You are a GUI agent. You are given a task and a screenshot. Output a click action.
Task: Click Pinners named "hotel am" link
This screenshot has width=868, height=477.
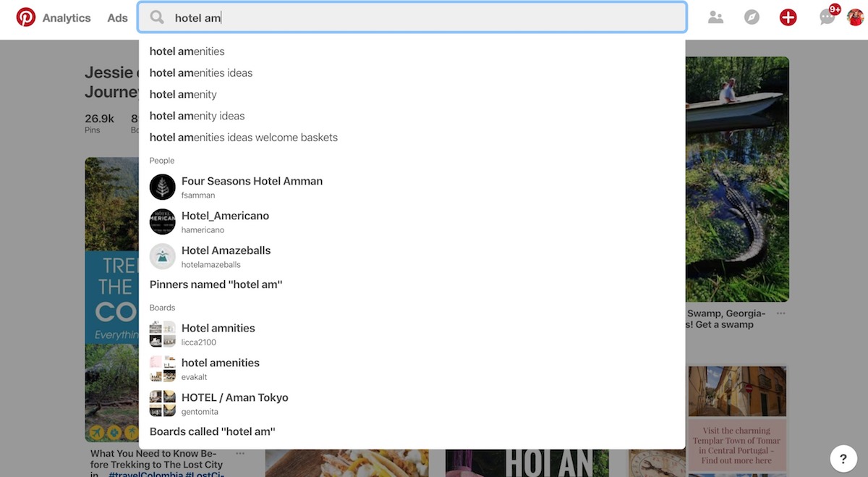216,284
